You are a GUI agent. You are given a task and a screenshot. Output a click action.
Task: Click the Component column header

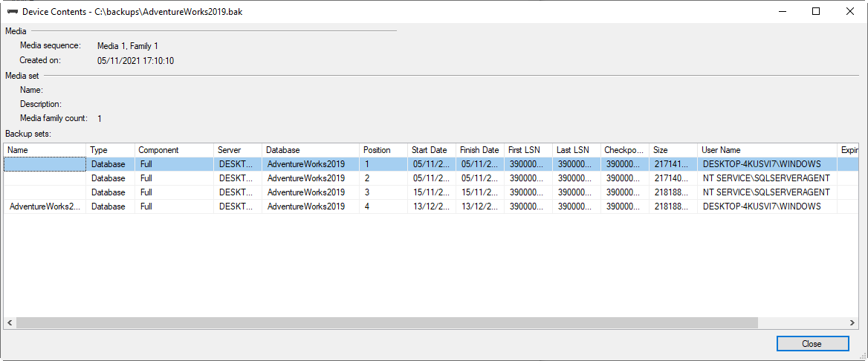(175, 150)
